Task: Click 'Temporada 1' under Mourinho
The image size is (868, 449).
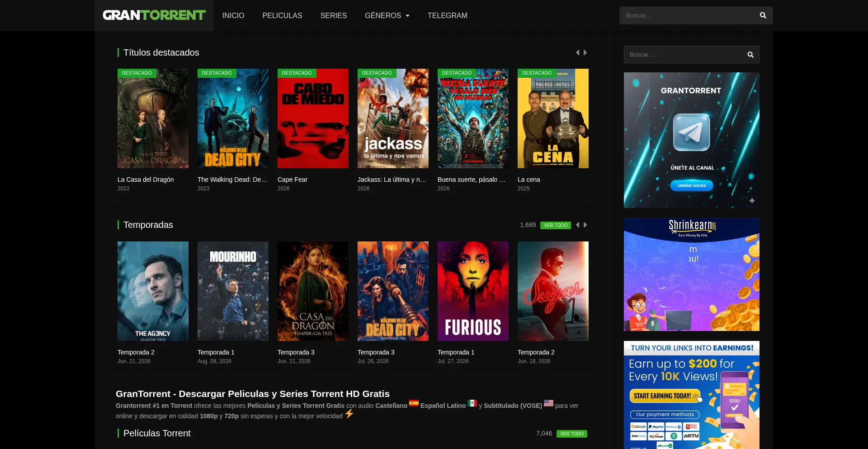Action: (x=216, y=352)
